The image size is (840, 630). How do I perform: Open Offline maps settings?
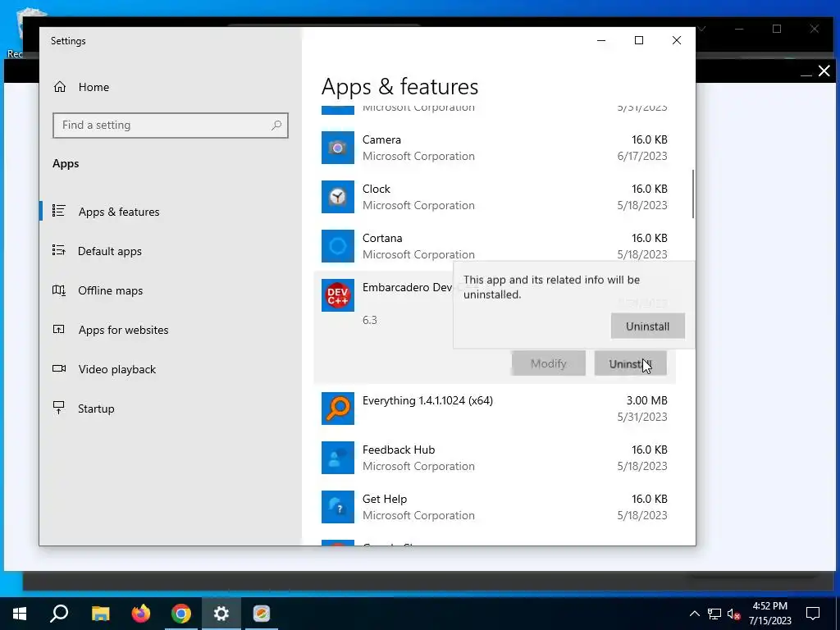(x=111, y=290)
